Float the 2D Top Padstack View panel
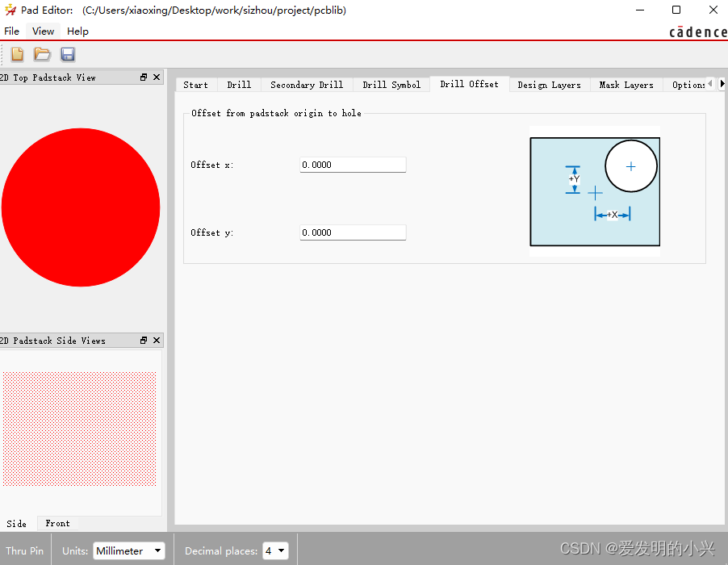Viewport: 728px width, 565px height. pyautogui.click(x=144, y=77)
